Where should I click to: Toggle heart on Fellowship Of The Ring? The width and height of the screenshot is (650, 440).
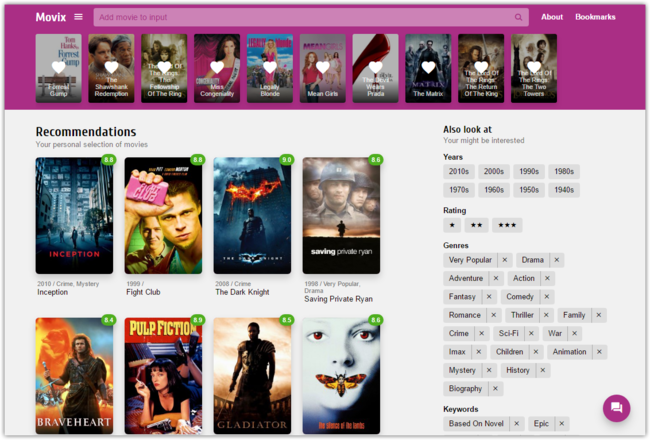point(164,67)
